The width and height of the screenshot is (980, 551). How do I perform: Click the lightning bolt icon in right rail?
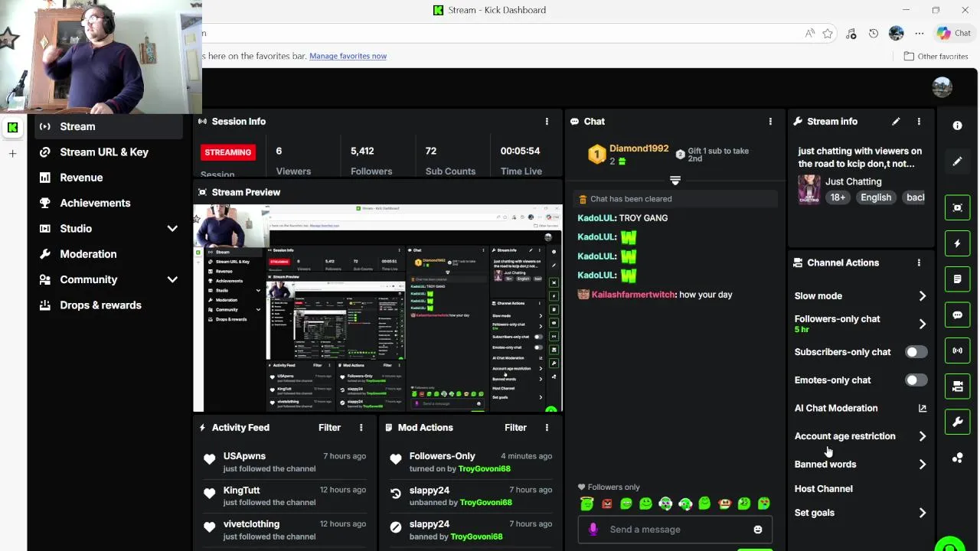[x=957, y=243]
